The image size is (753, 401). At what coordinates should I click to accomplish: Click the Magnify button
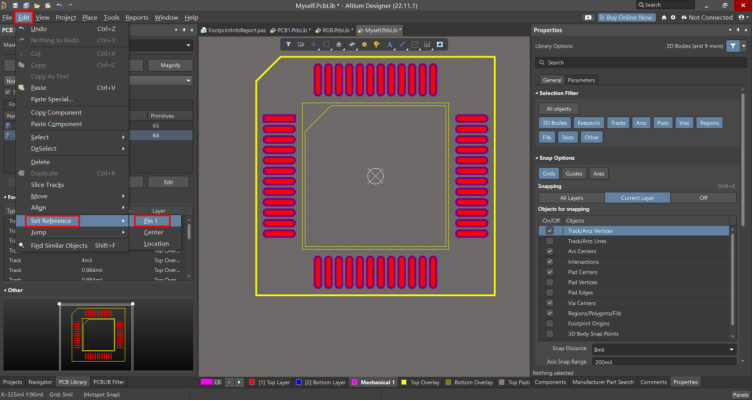click(x=170, y=65)
